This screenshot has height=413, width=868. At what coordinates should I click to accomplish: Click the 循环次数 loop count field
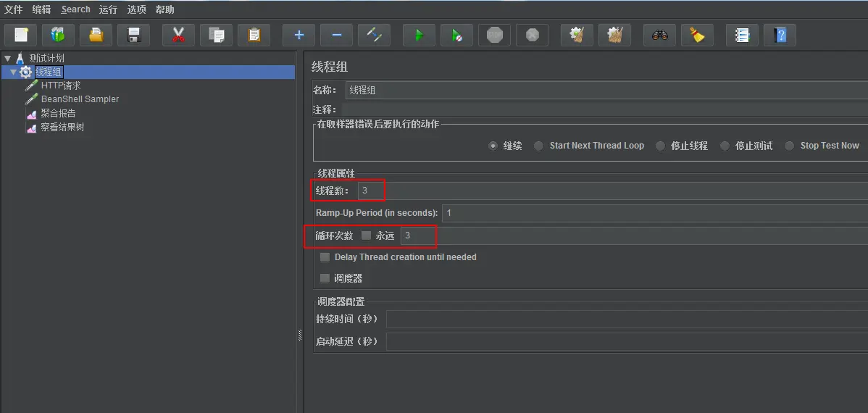pyautogui.click(x=635, y=235)
